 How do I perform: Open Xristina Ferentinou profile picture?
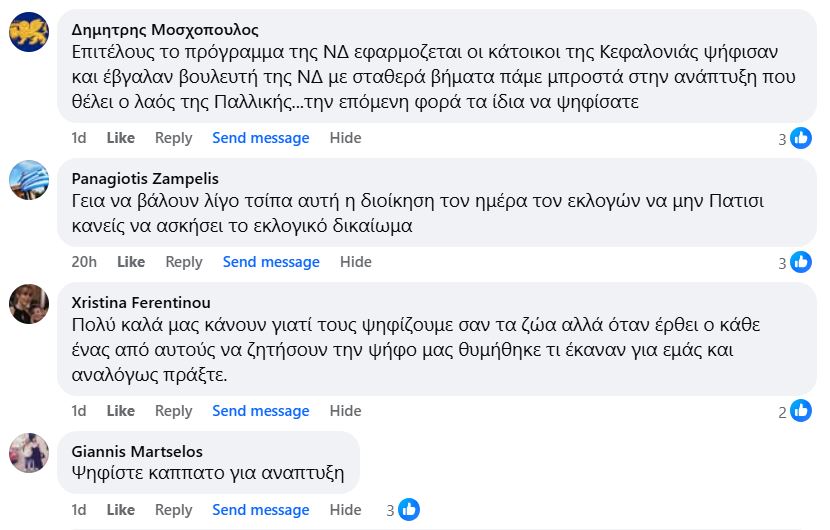[x=29, y=304]
